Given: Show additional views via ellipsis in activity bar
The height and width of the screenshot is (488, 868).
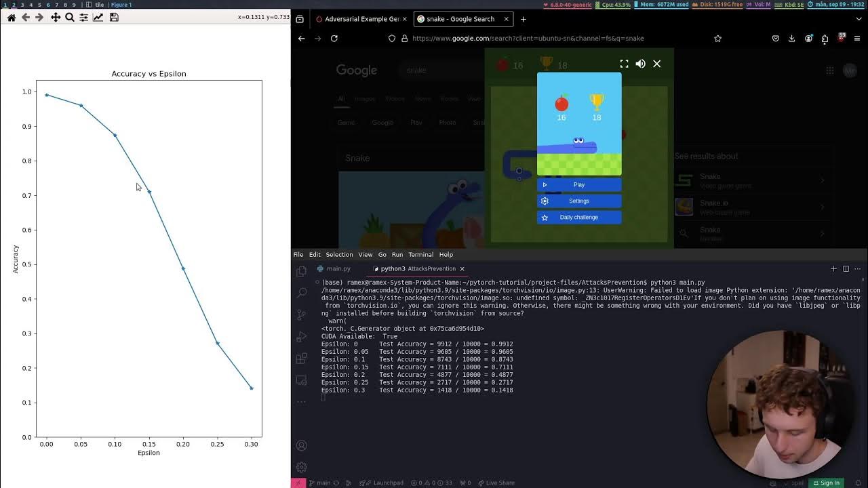Looking at the screenshot, I should [302, 401].
